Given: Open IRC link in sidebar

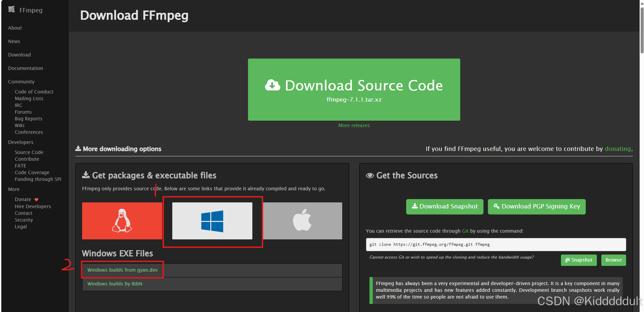Looking at the screenshot, I should coord(19,105).
